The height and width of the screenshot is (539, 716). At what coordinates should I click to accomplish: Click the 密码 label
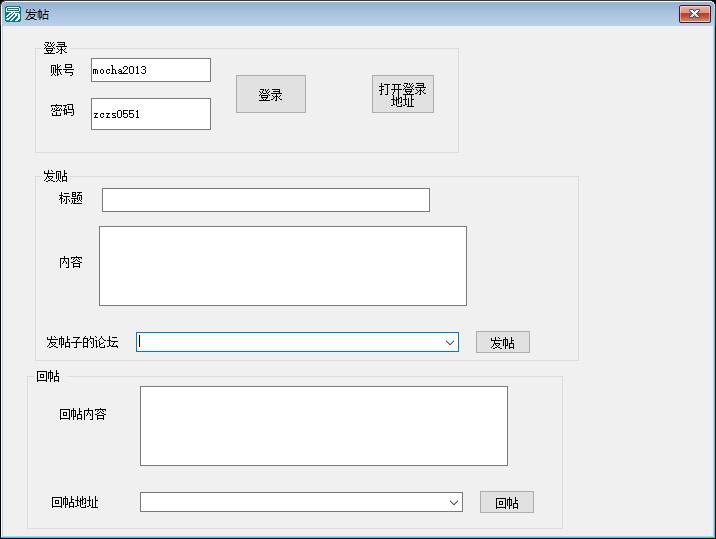[62, 110]
